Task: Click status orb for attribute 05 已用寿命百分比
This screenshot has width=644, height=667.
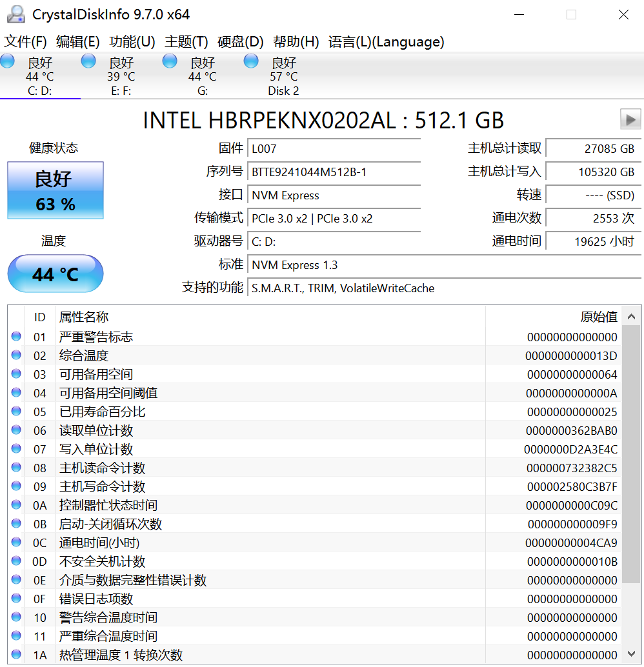Action: pyautogui.click(x=16, y=411)
